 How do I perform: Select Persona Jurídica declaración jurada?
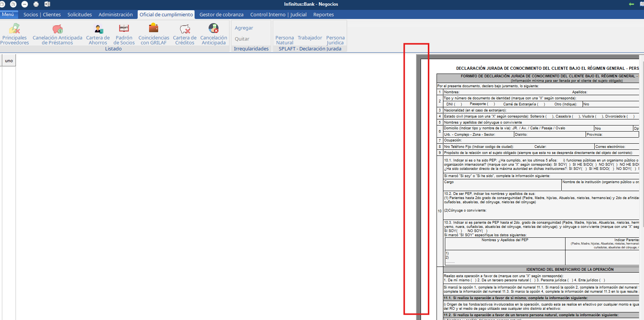(x=335, y=40)
